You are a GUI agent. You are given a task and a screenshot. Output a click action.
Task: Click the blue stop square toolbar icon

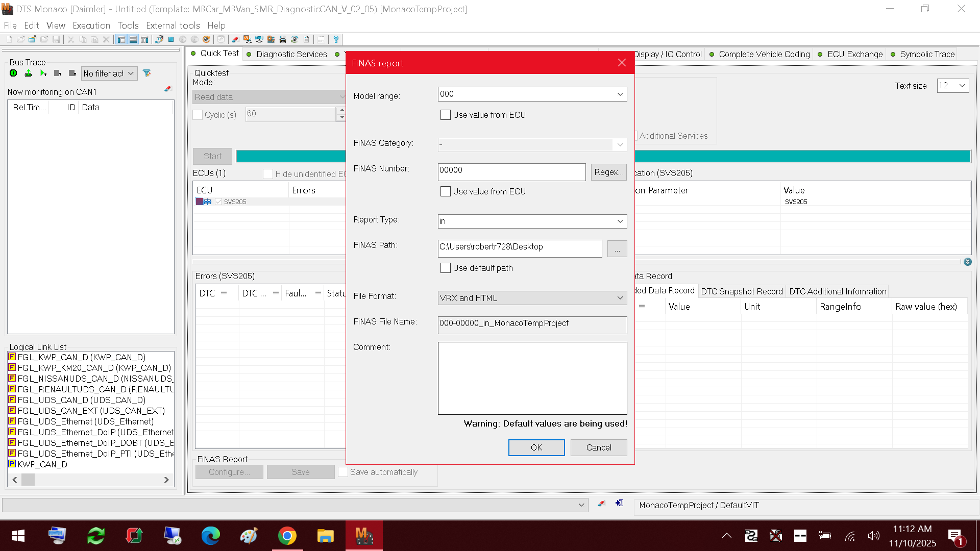171,39
